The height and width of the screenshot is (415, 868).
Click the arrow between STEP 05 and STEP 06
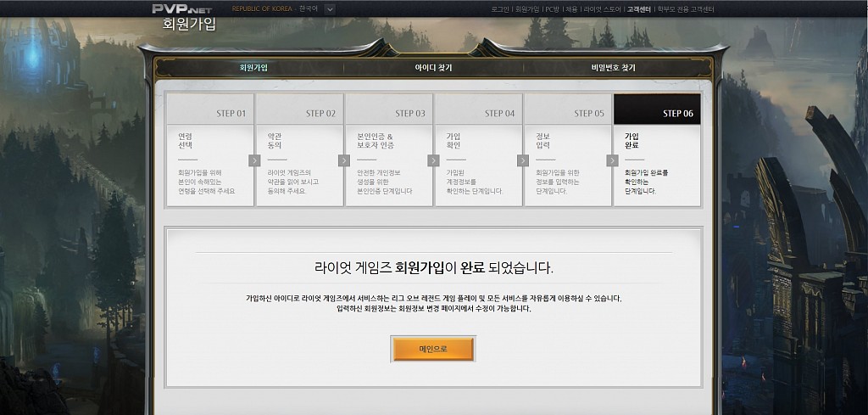(x=612, y=160)
